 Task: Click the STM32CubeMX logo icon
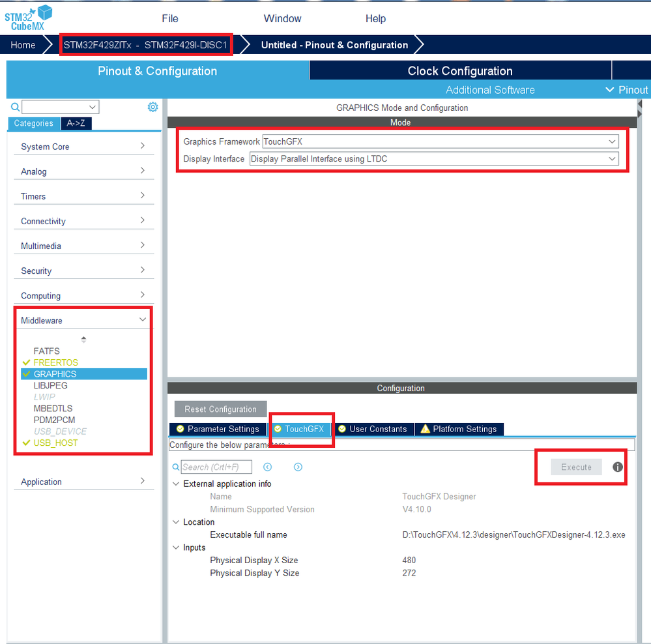coord(28,18)
